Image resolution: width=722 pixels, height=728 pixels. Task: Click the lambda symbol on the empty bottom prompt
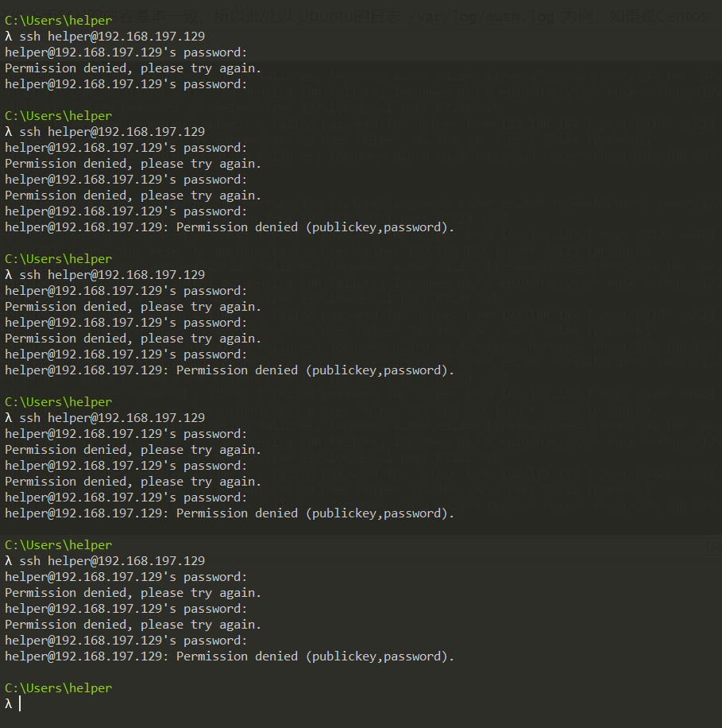click(x=9, y=704)
